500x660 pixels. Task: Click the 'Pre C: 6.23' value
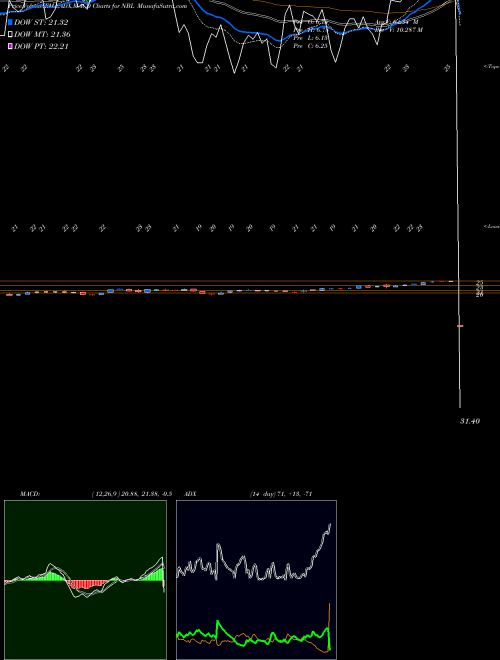tap(310, 46)
